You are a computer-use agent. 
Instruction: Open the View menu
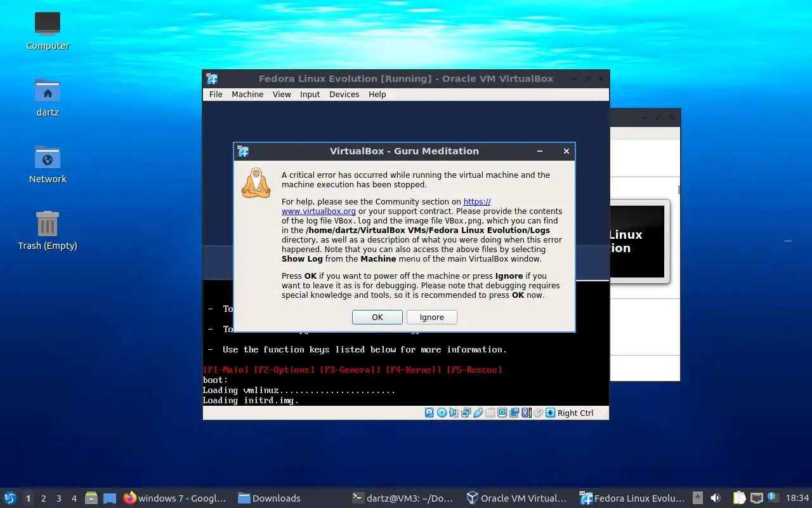[x=282, y=94]
